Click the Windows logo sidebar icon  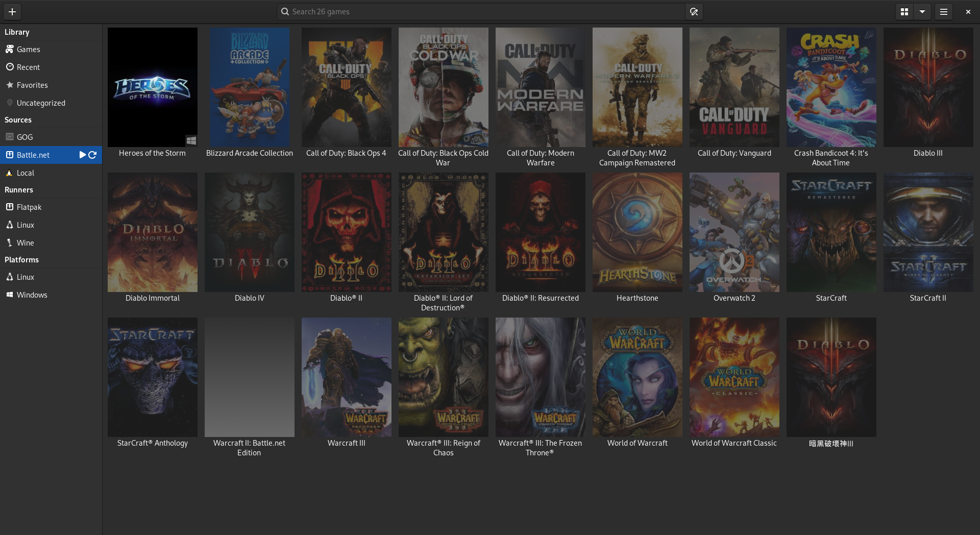point(9,295)
